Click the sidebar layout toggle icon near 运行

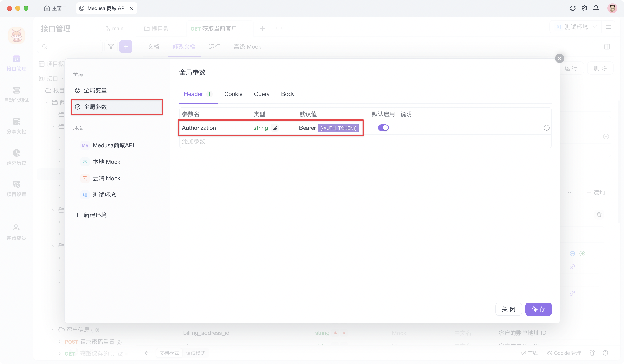607,47
